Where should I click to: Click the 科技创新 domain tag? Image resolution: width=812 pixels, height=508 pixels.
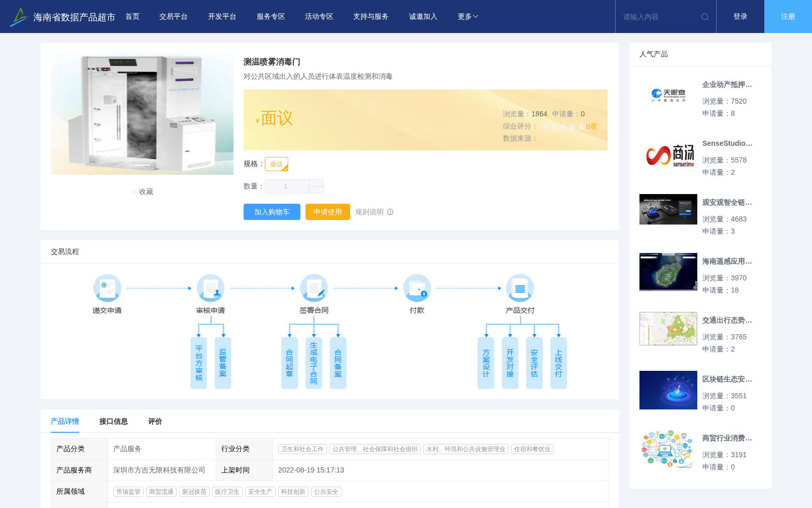[293, 492]
